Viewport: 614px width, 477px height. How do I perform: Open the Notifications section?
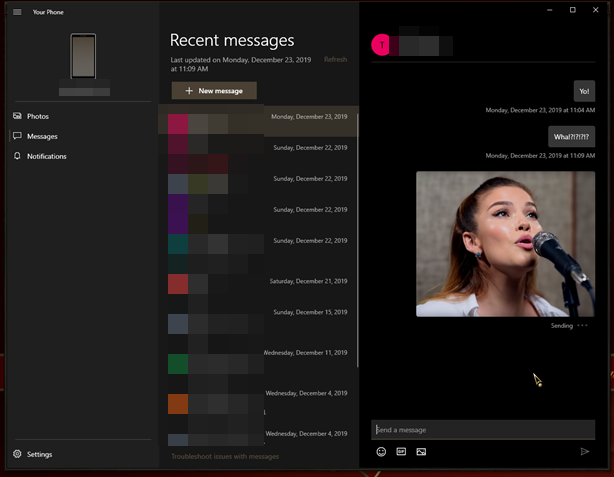click(x=47, y=156)
